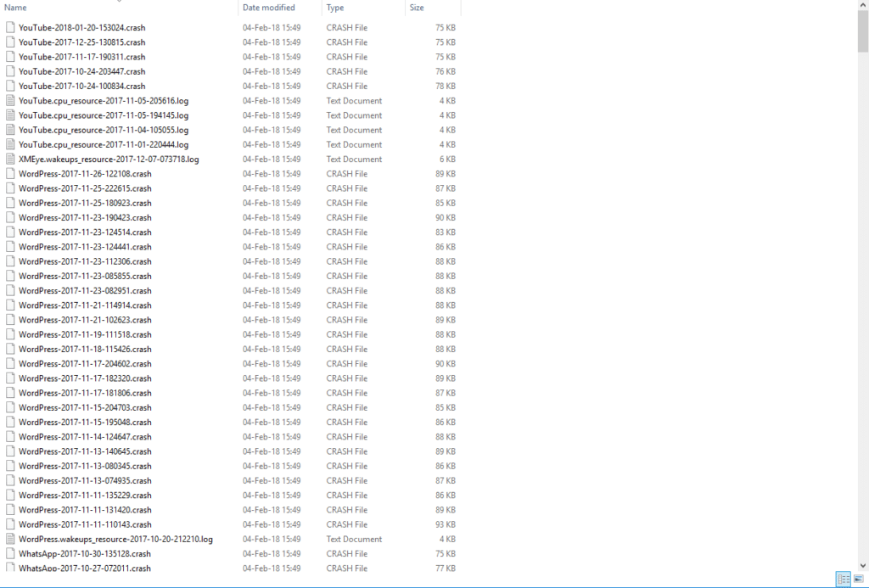The height and width of the screenshot is (588, 869).
Task: Sort by the Date modified column header
Action: [x=280, y=7]
